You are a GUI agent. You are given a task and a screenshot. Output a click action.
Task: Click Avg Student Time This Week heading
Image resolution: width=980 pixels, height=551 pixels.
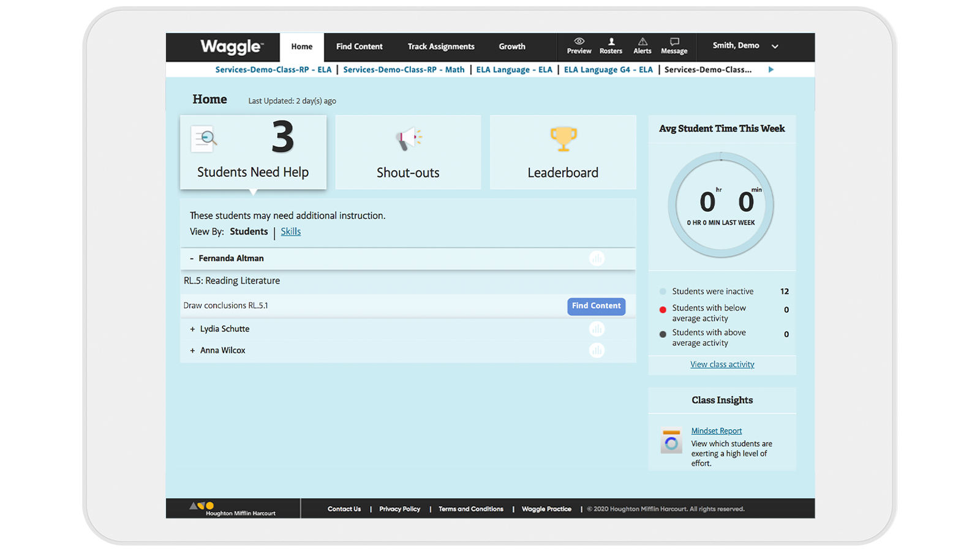tap(722, 129)
